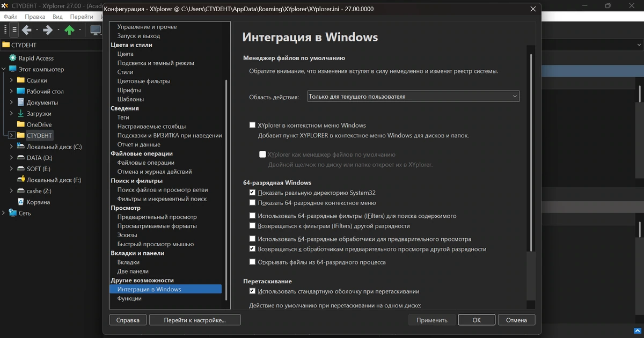This screenshot has height=338, width=644.
Task: Click the SOFT (E:) drive icon
Action: (x=21, y=168)
